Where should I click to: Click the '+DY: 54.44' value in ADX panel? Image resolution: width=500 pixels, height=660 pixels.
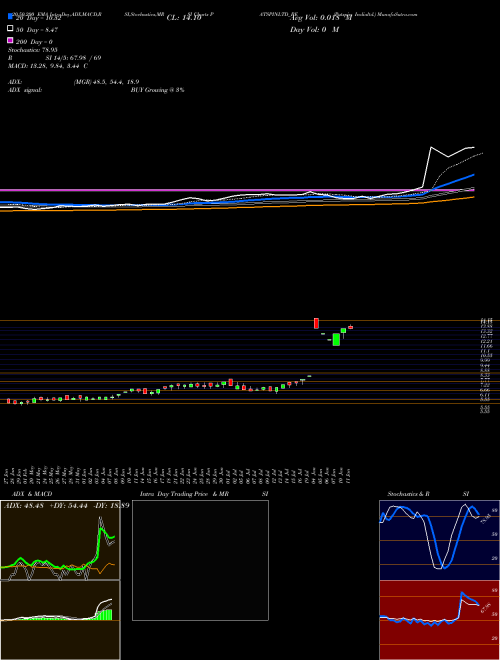click(70, 505)
